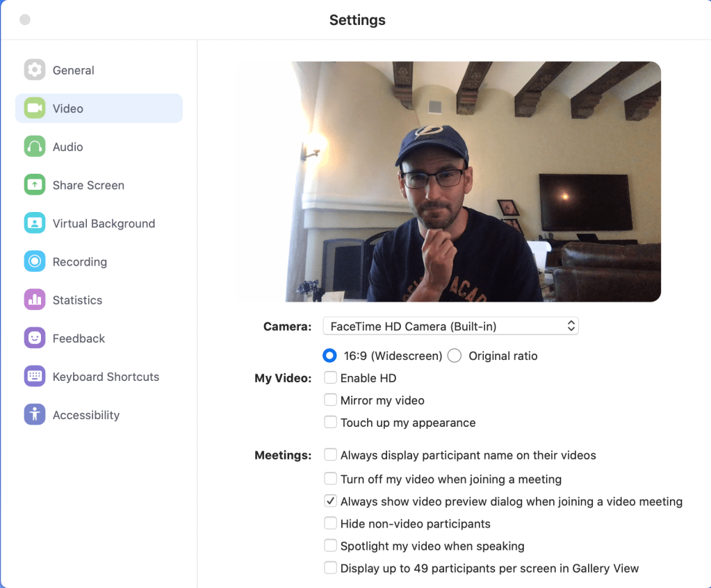Open the Feedback smiley icon
The height and width of the screenshot is (588, 711).
click(x=35, y=338)
